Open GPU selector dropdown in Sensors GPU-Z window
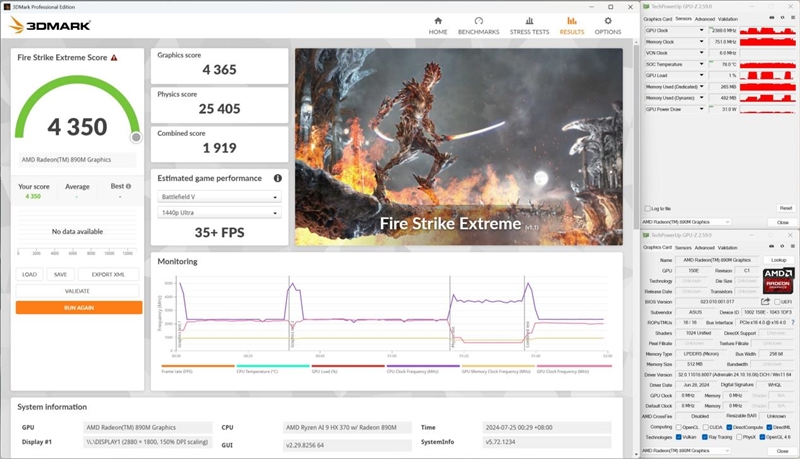 point(686,222)
